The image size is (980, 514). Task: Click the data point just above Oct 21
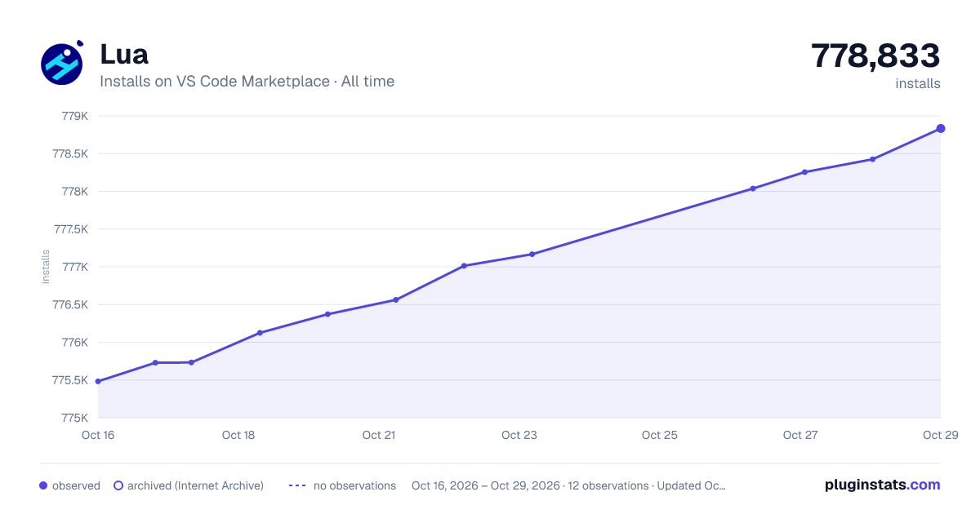[396, 299]
